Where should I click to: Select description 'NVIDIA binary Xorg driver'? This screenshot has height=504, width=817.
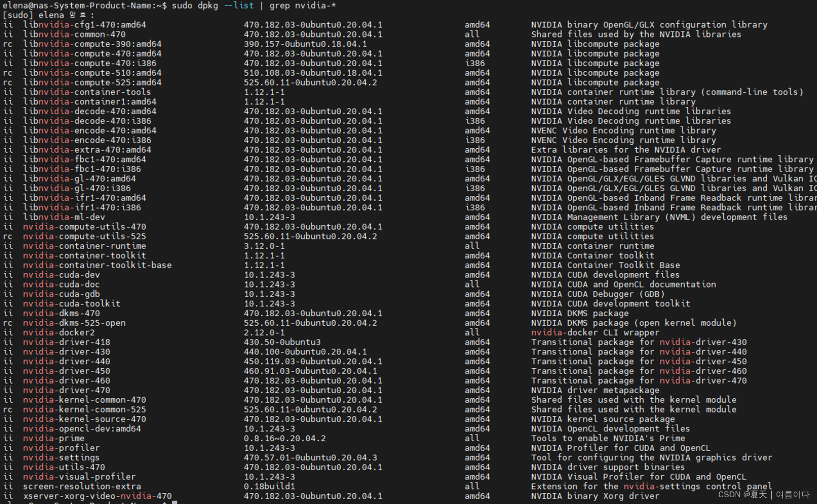[595, 497]
